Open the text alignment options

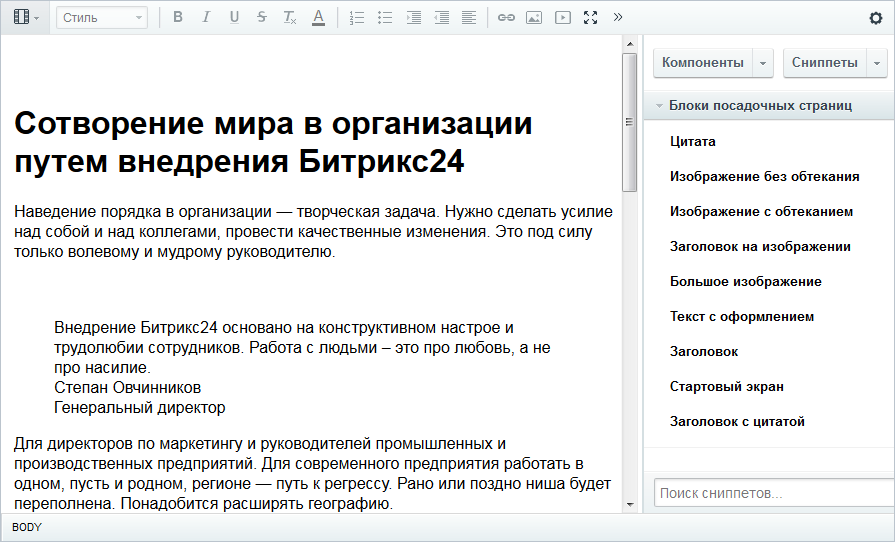click(469, 18)
